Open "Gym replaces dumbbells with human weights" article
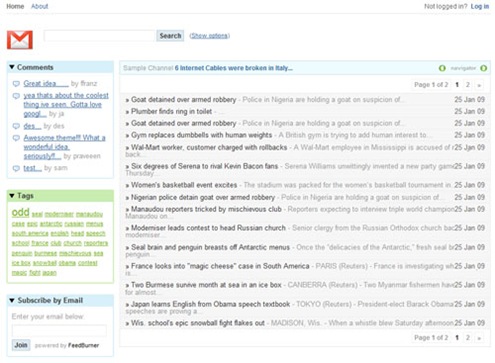 tap(201, 135)
